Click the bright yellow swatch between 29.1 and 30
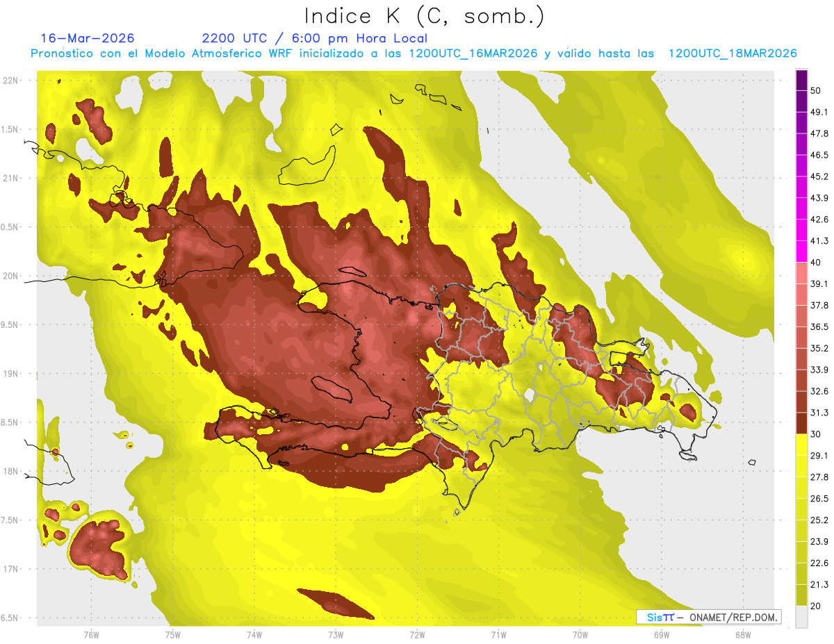 [x=801, y=445]
